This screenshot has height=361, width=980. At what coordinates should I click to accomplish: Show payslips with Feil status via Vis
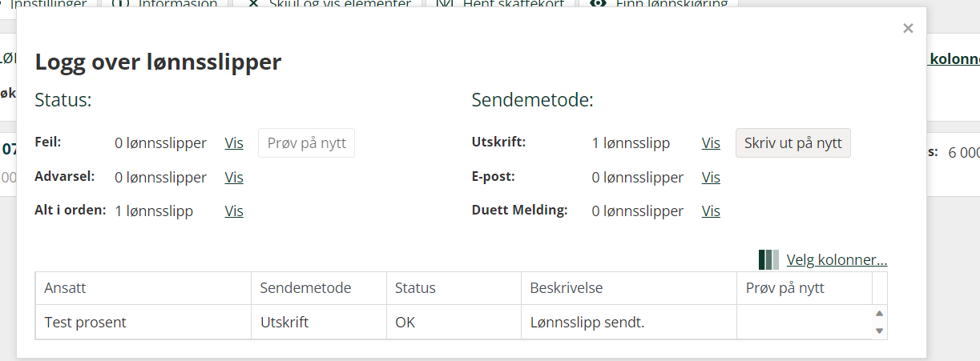point(234,143)
